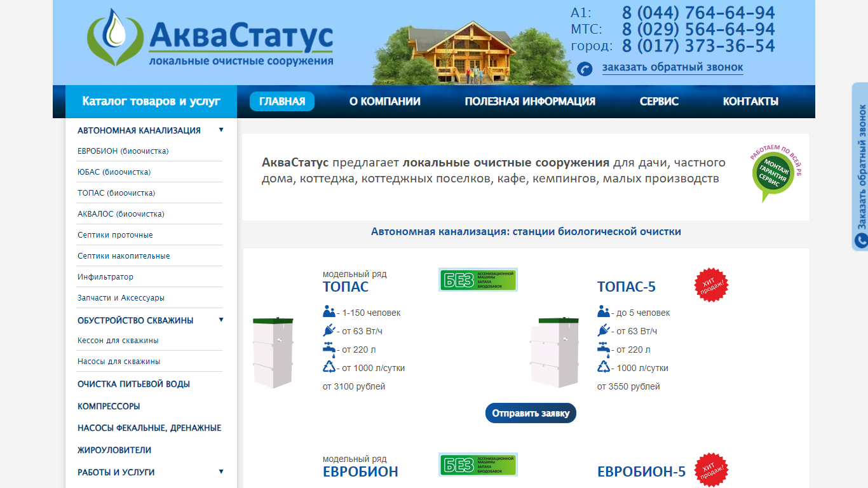Open ЖИРОУЛОВИТЕЛИ category

pyautogui.click(x=114, y=450)
